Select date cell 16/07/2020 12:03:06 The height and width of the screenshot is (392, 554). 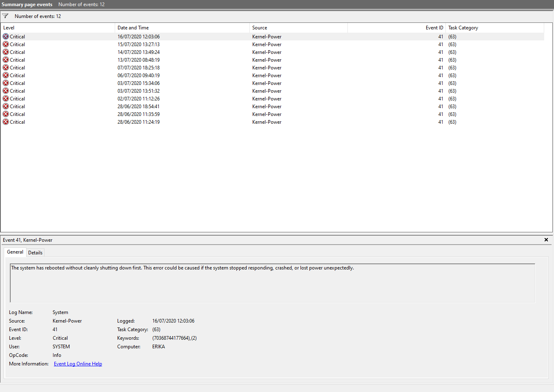coord(138,37)
